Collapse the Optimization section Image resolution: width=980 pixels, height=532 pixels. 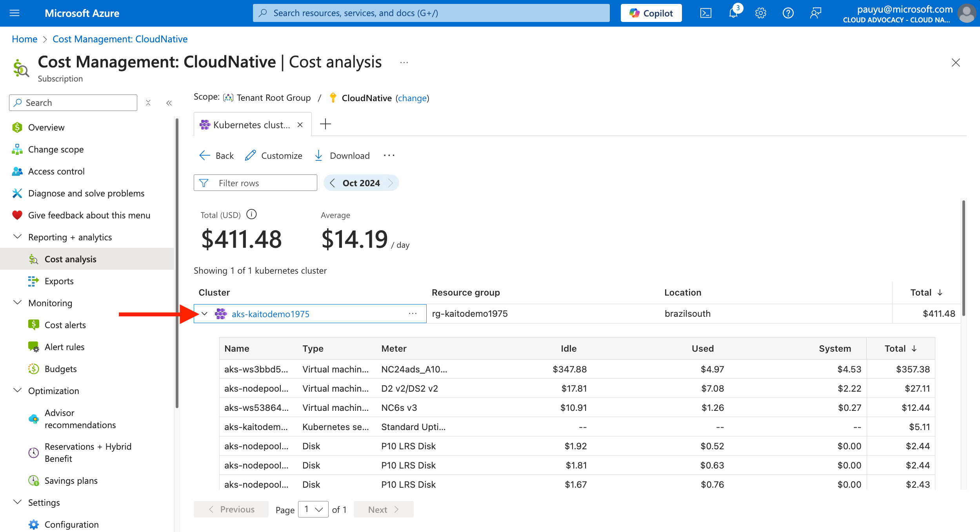tap(18, 390)
